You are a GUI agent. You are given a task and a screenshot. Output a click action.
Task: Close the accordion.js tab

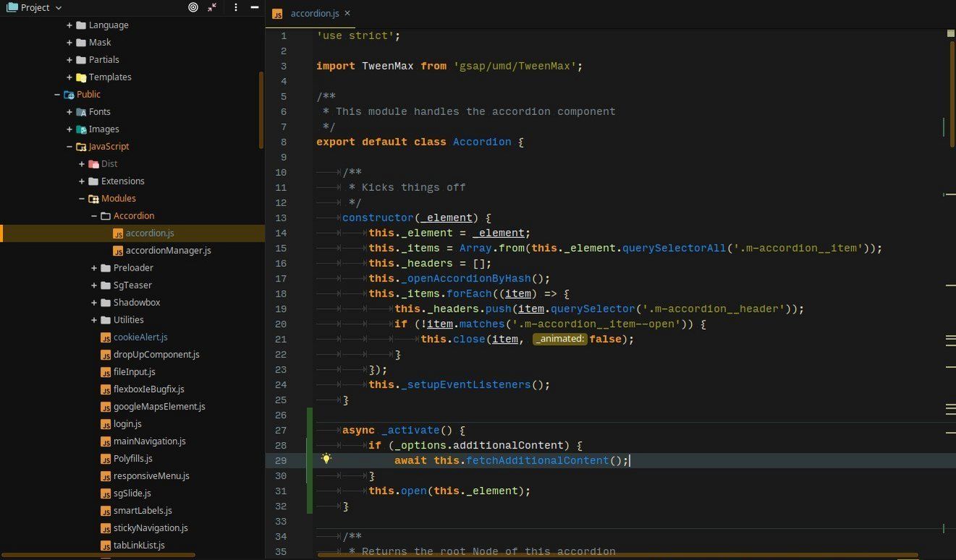coord(347,13)
